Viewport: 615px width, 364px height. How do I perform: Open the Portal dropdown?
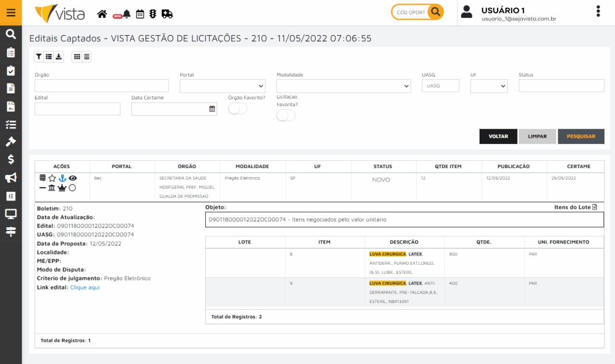click(222, 86)
